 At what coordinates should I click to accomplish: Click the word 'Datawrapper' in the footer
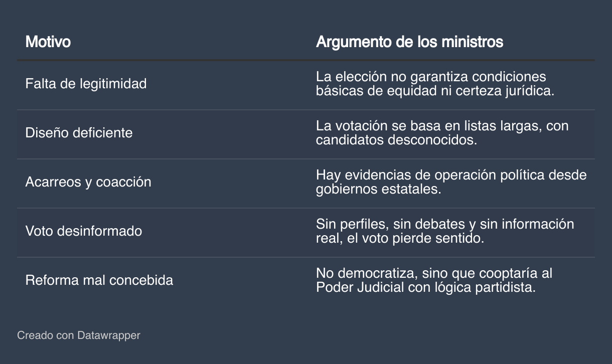coord(109,335)
